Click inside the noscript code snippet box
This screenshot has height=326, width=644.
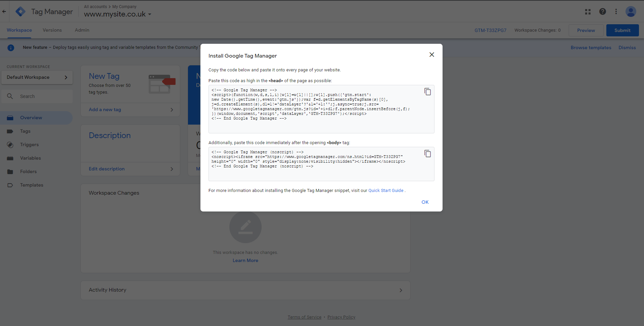(321, 164)
